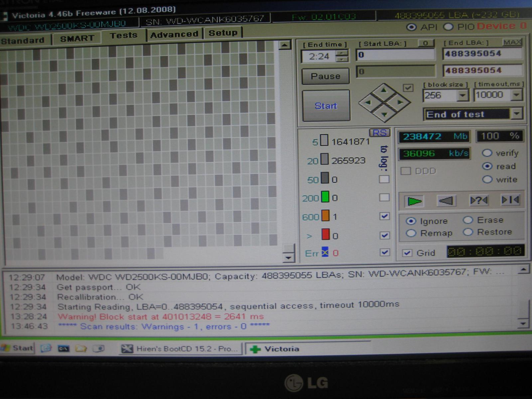Click the red slow block swatch
The height and width of the screenshot is (399, 532).
tap(326, 234)
